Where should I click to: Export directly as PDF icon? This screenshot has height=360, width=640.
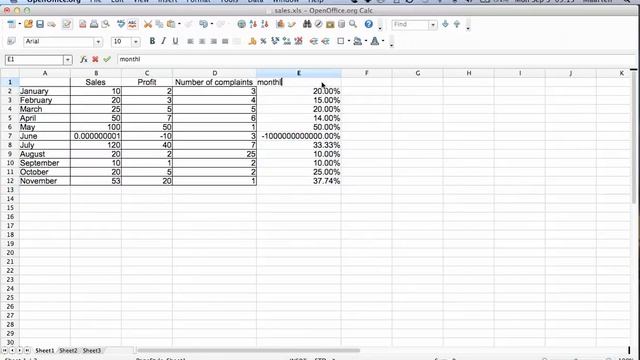pyautogui.click(x=82, y=24)
